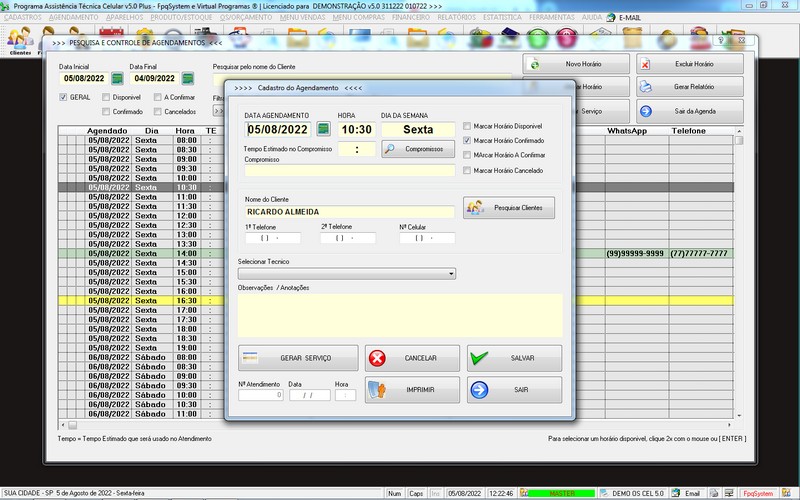This screenshot has width=800, height=500.
Task: Open the calendar picker beside Data Agendamento
Action: (323, 129)
